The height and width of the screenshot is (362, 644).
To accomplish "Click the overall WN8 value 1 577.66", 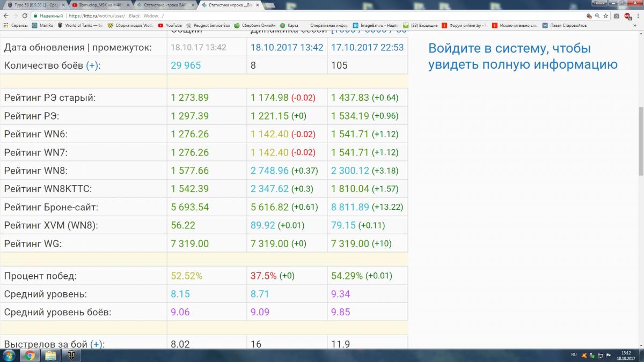I will [189, 171].
